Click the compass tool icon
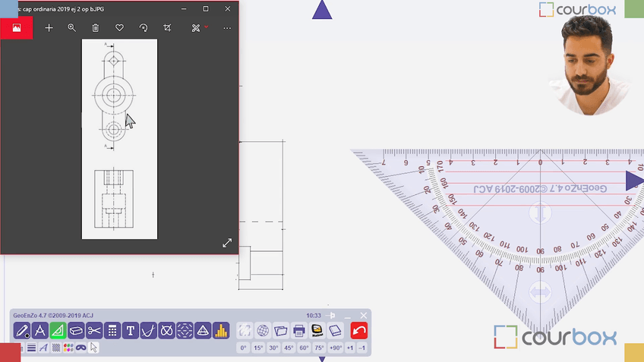This screenshot has width=644, height=362. 39,331
